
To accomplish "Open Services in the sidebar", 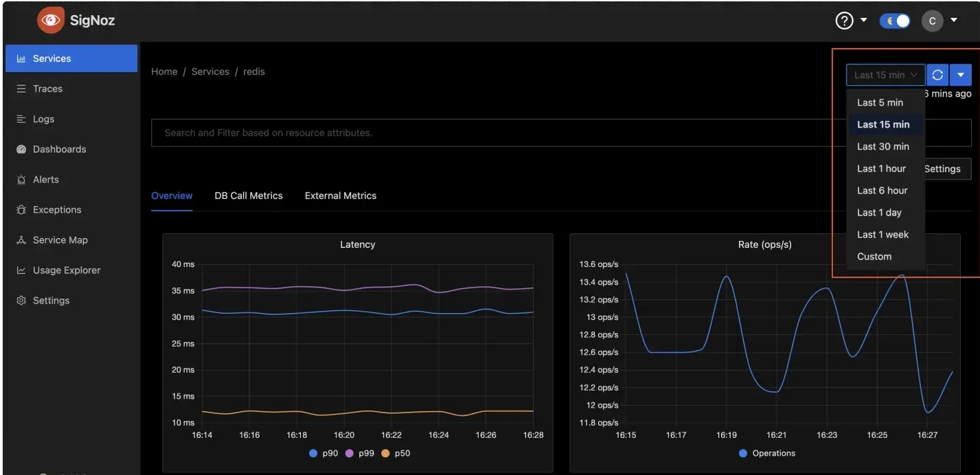I will click(71, 58).
